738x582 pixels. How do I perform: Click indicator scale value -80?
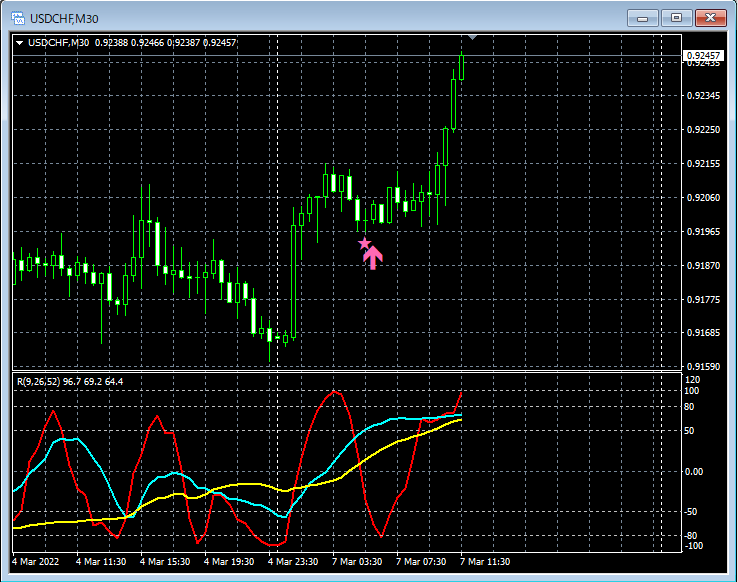[x=690, y=536]
